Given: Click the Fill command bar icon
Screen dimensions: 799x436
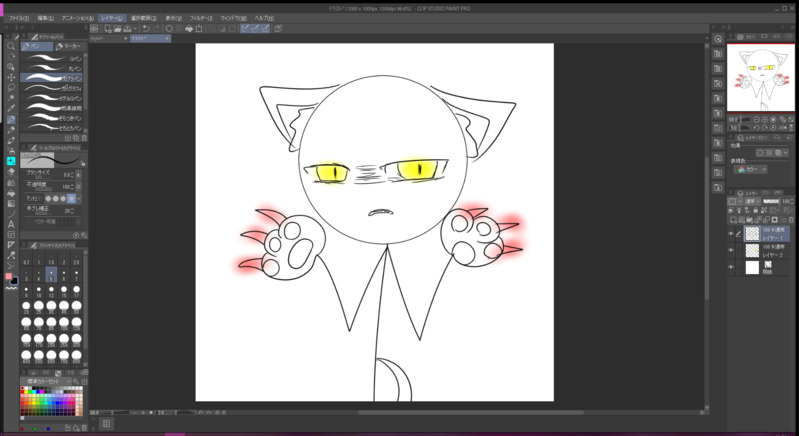Looking at the screenshot, I should point(189,29).
